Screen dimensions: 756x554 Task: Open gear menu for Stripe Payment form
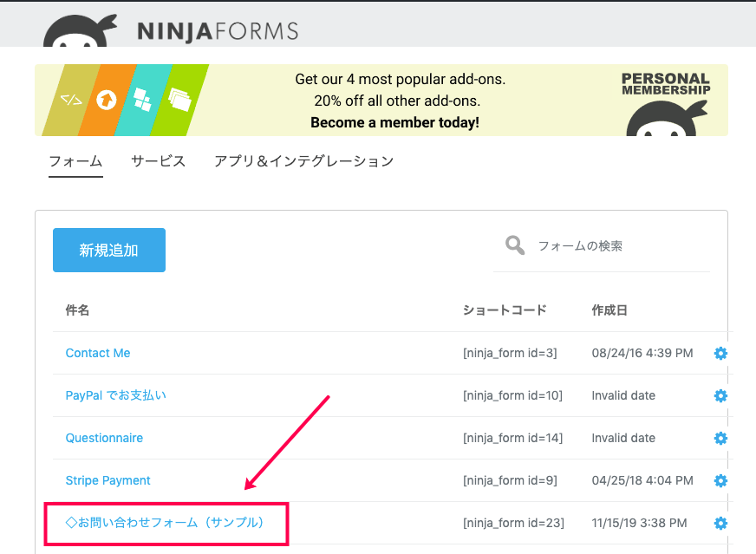(720, 480)
